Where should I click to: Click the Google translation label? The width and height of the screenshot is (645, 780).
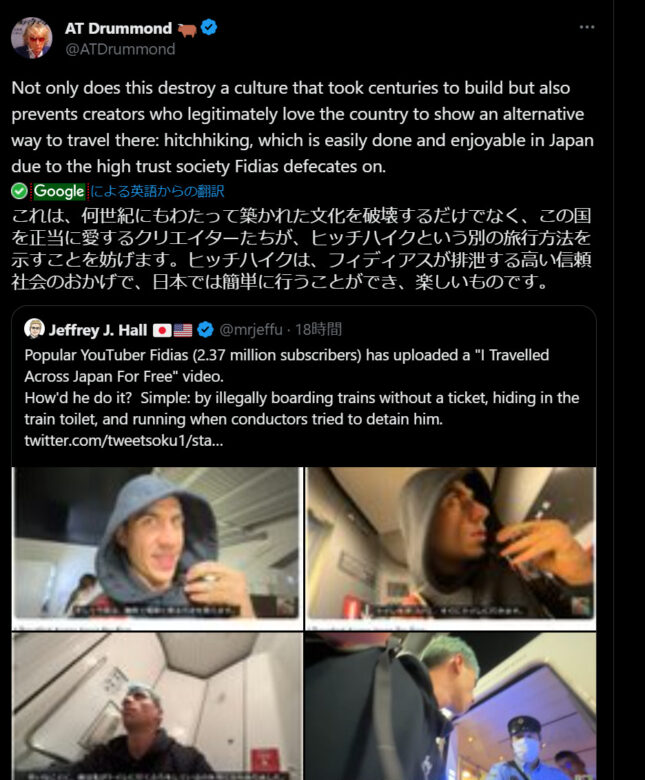pyautogui.click(x=59, y=191)
